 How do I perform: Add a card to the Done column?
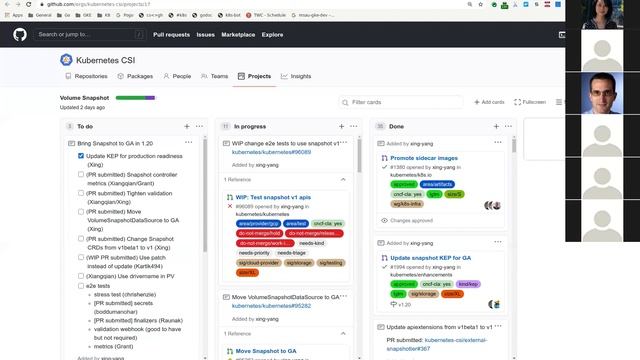(496, 127)
